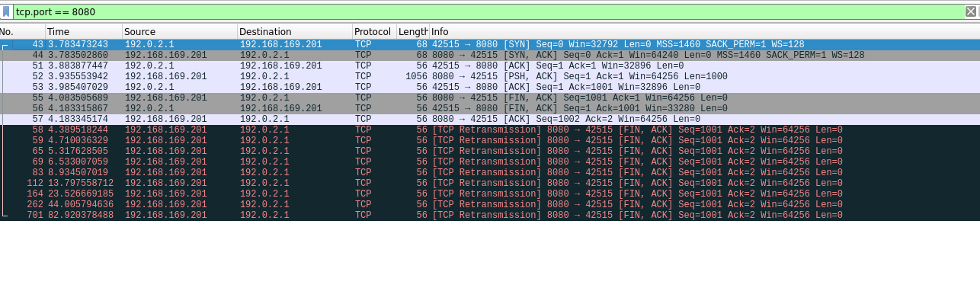This screenshot has width=980, height=288.
Task: Click time value 3.783502860
Action: pyautogui.click(x=78, y=55)
